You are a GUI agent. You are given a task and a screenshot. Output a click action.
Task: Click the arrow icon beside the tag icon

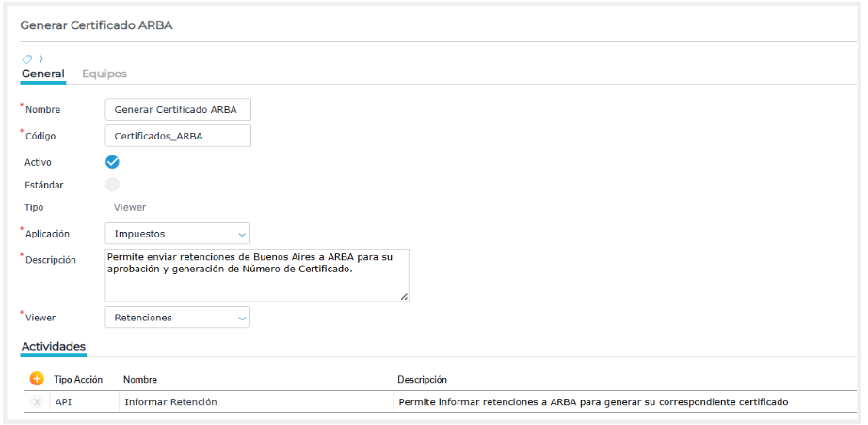40,58
